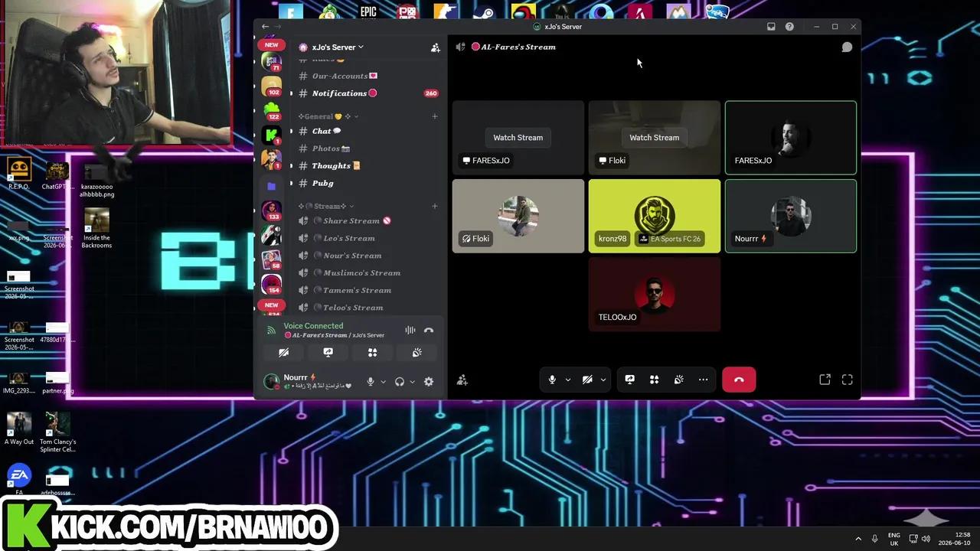Image resolution: width=980 pixels, height=551 pixels.
Task: Open soundboard in the call control bar
Action: point(678,380)
